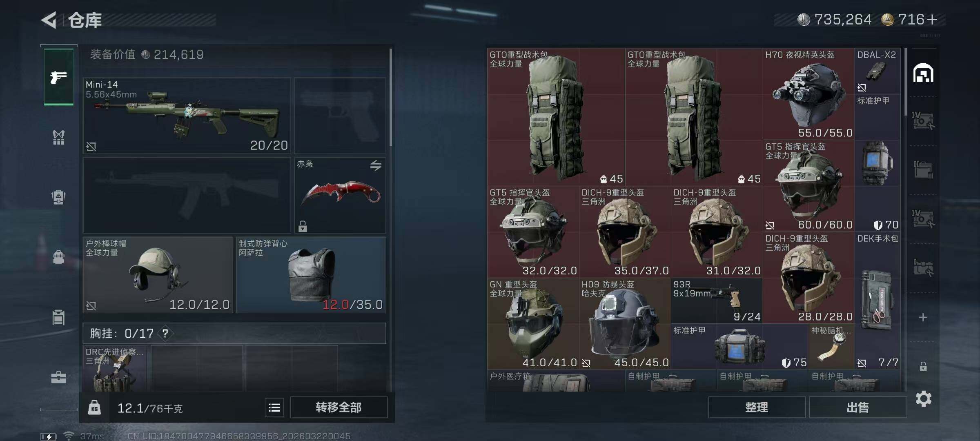
Task: Click the 转移全部 button
Action: [x=339, y=408]
